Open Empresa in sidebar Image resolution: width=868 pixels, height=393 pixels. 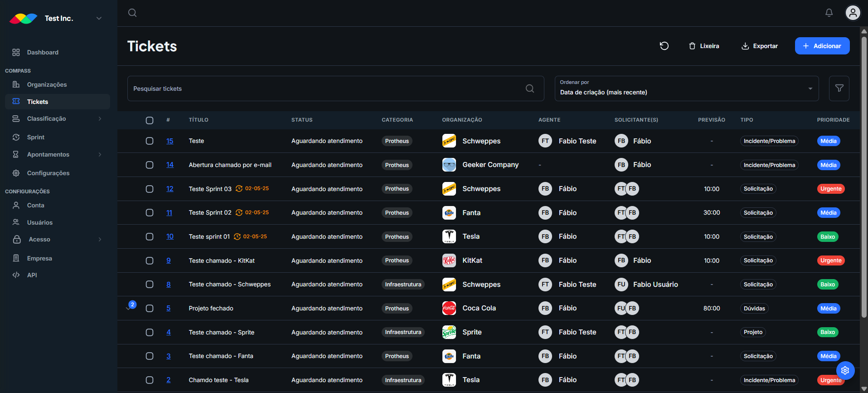58,258
